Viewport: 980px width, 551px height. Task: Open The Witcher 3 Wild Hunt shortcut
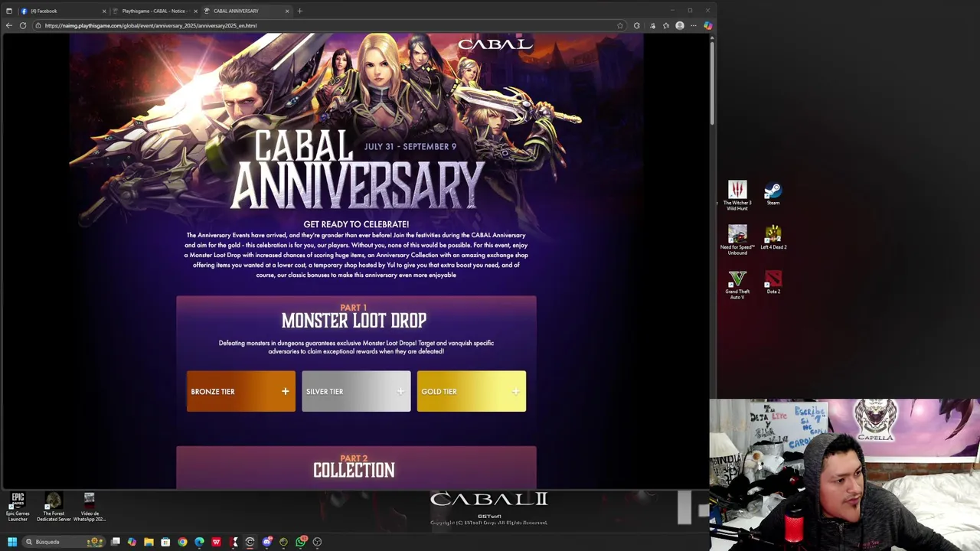(737, 194)
